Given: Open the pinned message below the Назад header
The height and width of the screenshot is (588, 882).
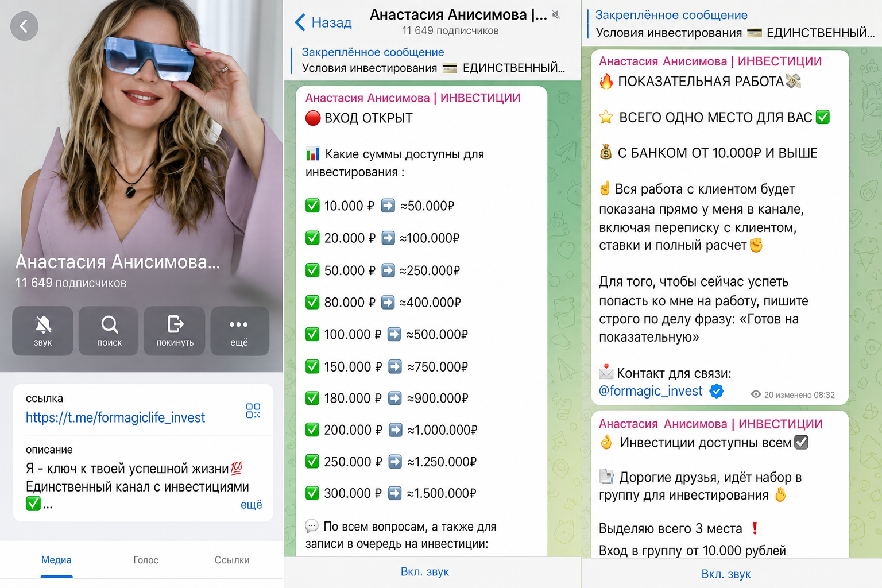Looking at the screenshot, I should pos(433,60).
